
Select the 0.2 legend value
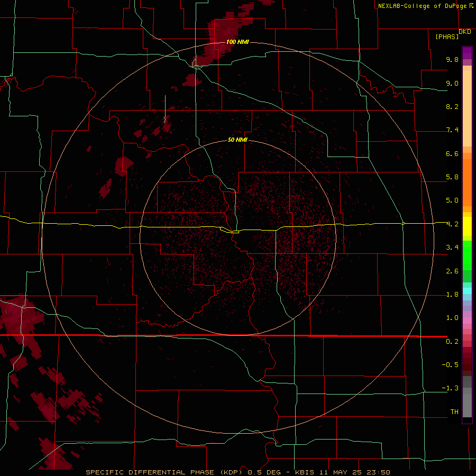[x=452, y=342]
